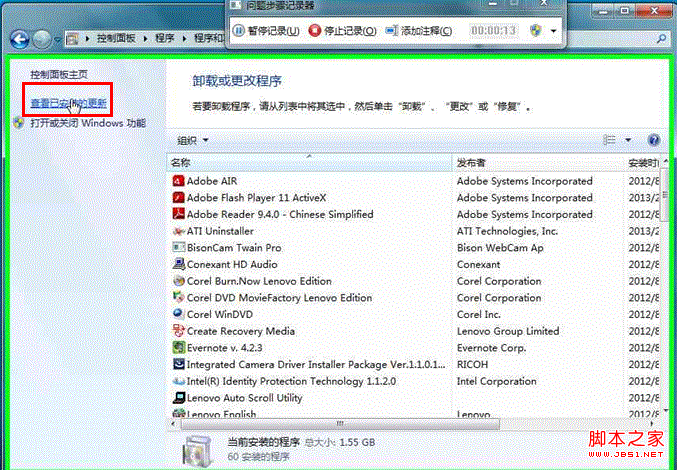Click the change view layout icon
This screenshot has height=470, width=677.
[609, 140]
